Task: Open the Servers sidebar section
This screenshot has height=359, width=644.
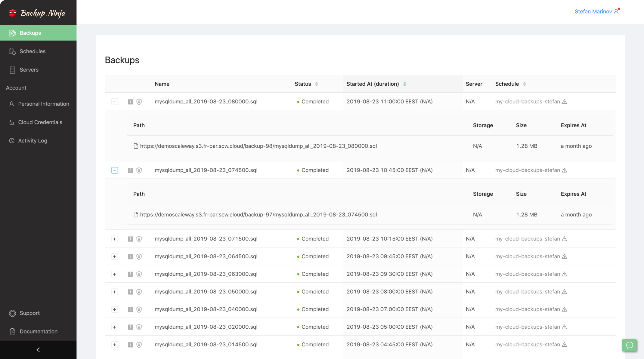Action: pos(38,70)
